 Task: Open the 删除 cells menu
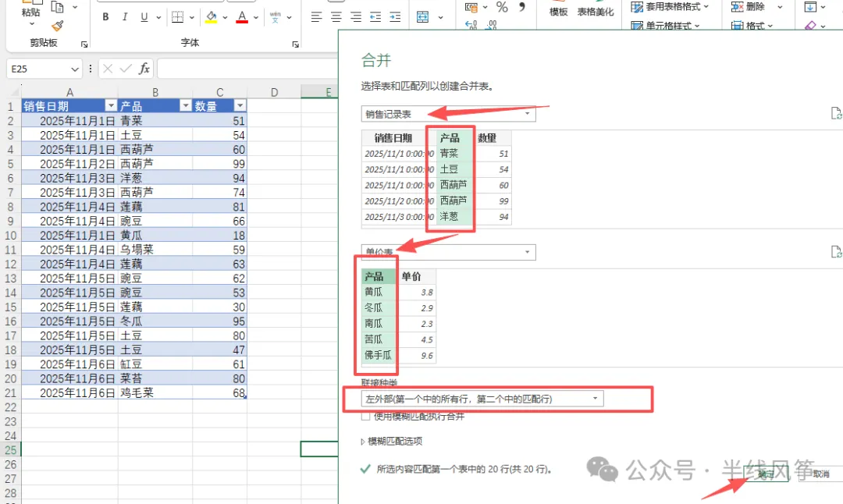click(757, 7)
